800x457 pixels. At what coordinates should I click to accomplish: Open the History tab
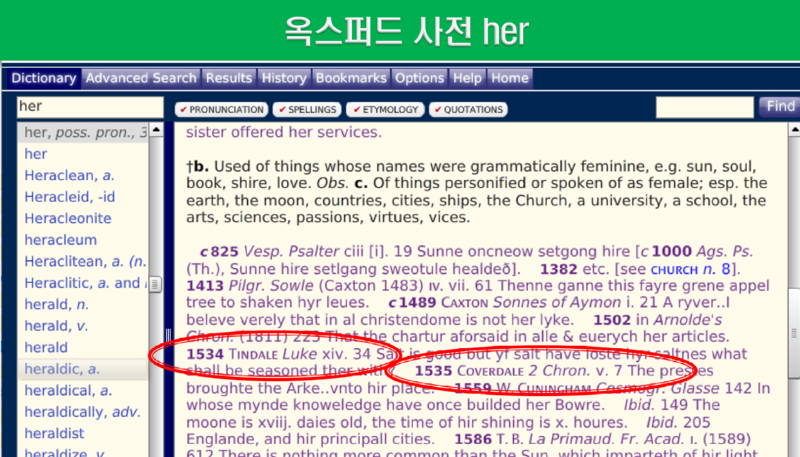click(x=284, y=78)
